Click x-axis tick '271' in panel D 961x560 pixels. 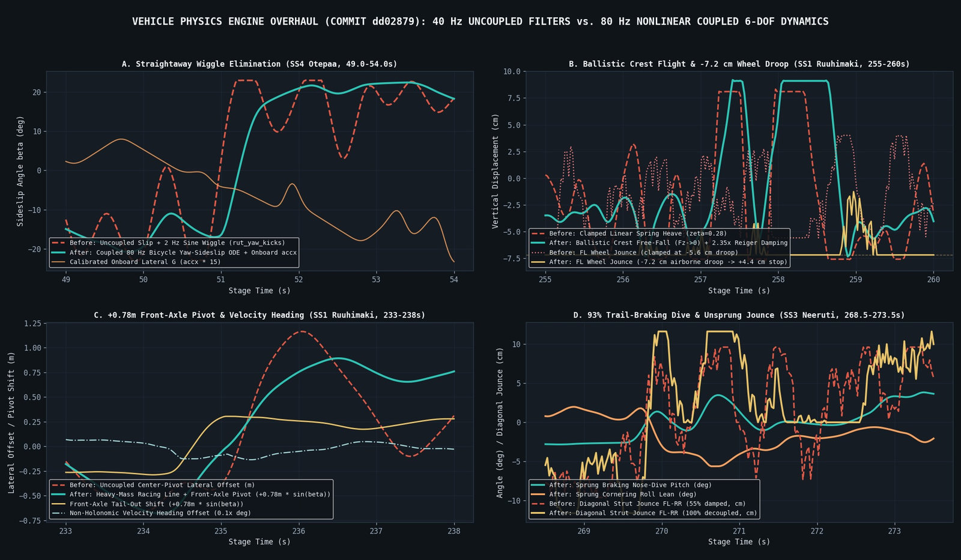[739, 531]
